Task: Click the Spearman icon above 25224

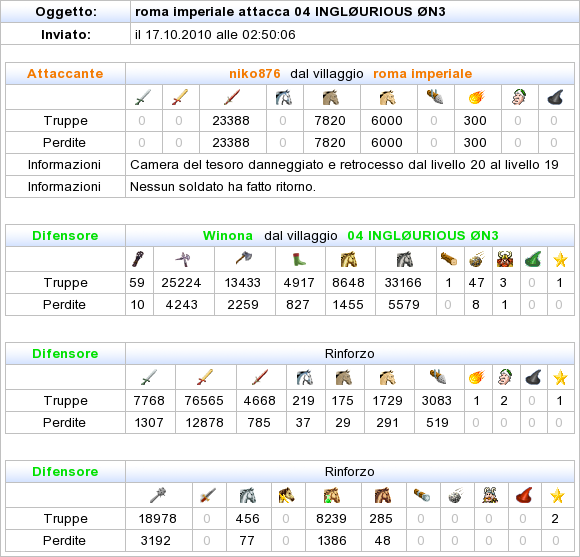Action: [x=183, y=259]
